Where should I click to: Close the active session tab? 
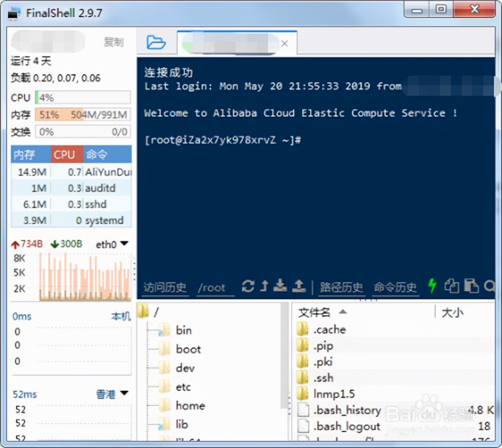tap(284, 44)
